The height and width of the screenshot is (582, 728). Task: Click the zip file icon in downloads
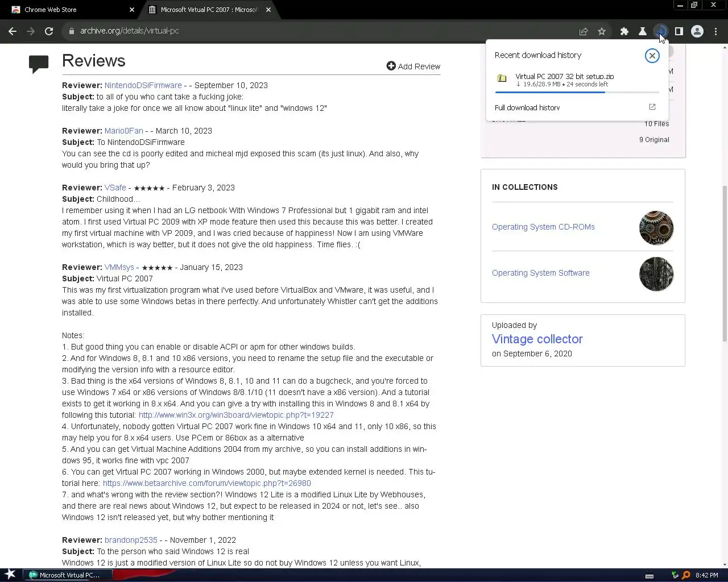click(x=502, y=78)
